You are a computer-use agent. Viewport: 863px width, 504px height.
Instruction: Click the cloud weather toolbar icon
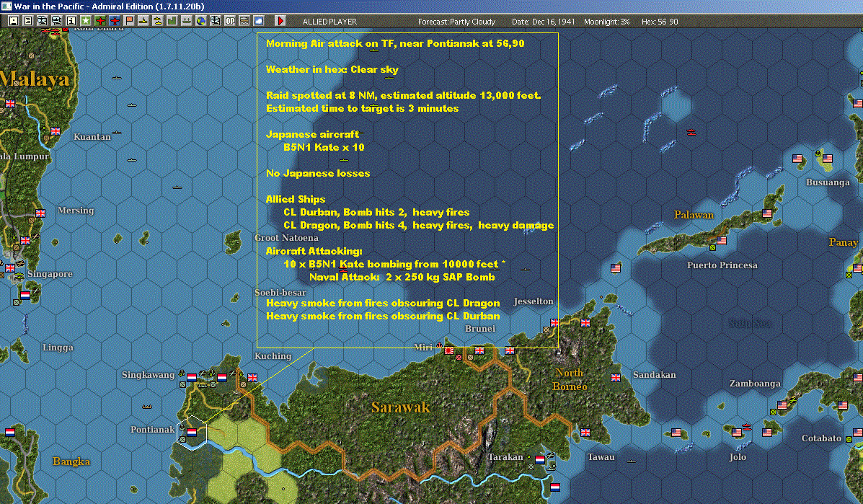click(x=259, y=21)
